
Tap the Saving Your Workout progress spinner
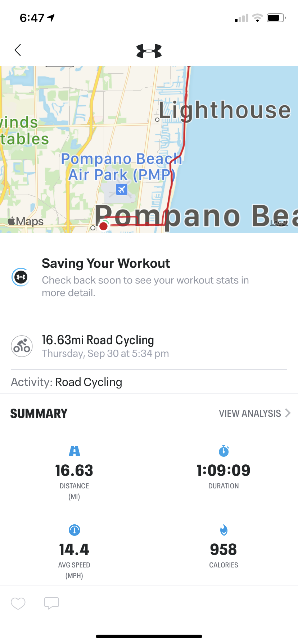(21, 277)
